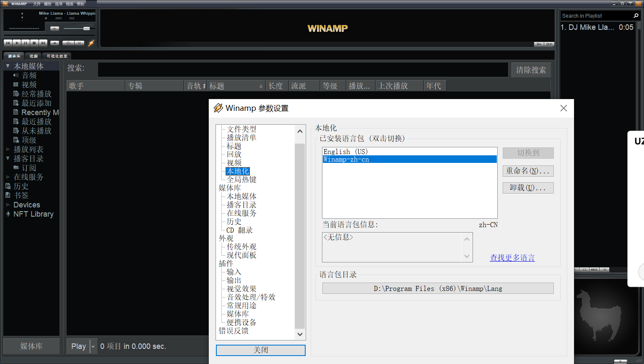Switch to the 媒体库 tab
644x364 pixels.
[x=14, y=56]
